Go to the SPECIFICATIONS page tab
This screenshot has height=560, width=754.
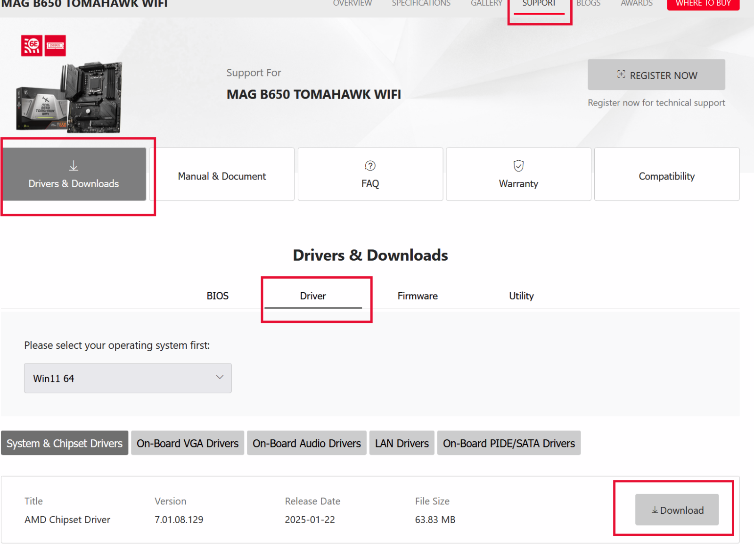click(421, 3)
